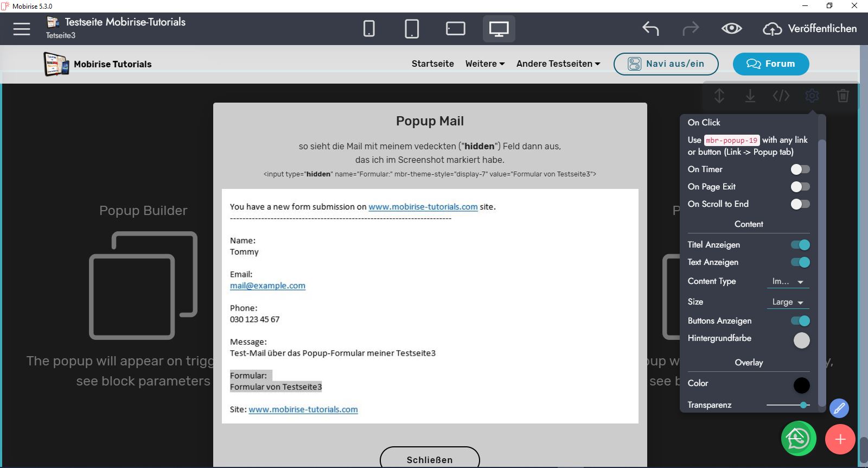Enable the On Scroll to End switch
This screenshot has height=468, width=868.
pos(800,204)
